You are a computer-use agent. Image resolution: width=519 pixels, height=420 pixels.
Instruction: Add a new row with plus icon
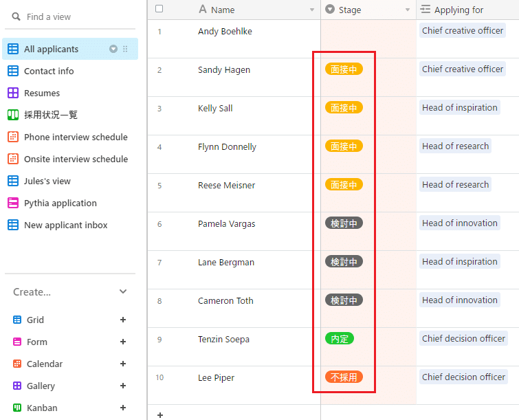click(160, 415)
